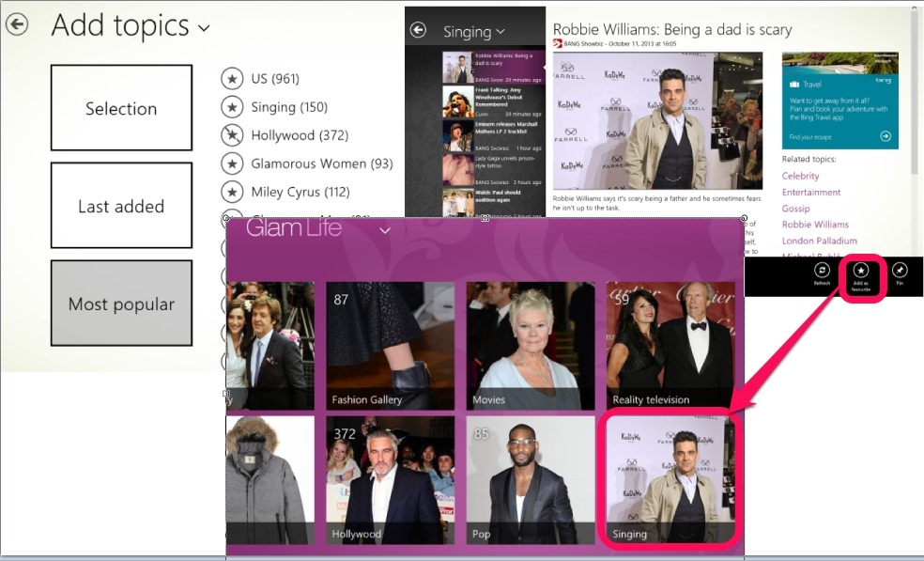Viewport: 924px width, 561px height.
Task: Open the Singing section dropdown
Action: pyautogui.click(x=500, y=31)
